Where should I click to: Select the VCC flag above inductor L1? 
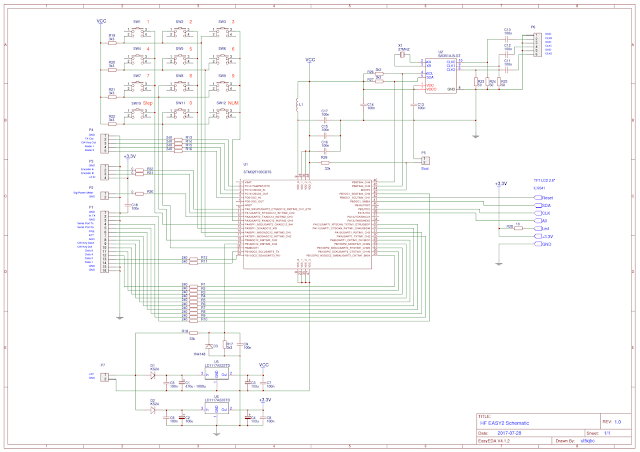point(310,61)
